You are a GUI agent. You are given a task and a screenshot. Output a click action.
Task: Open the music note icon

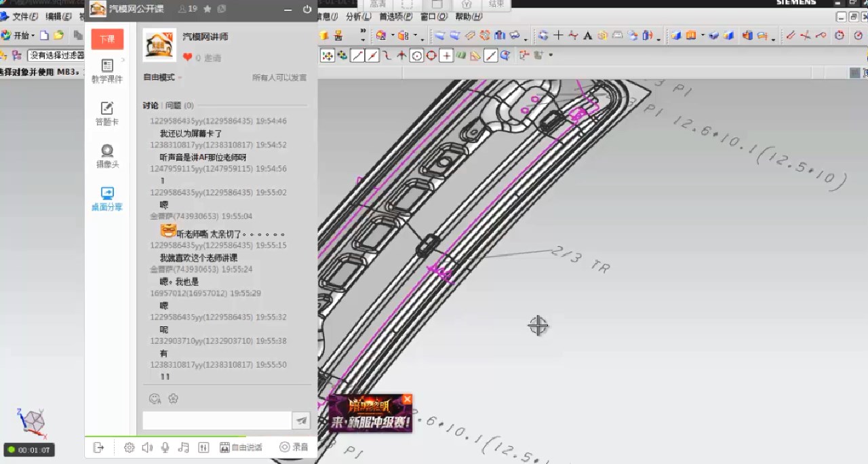click(x=183, y=448)
